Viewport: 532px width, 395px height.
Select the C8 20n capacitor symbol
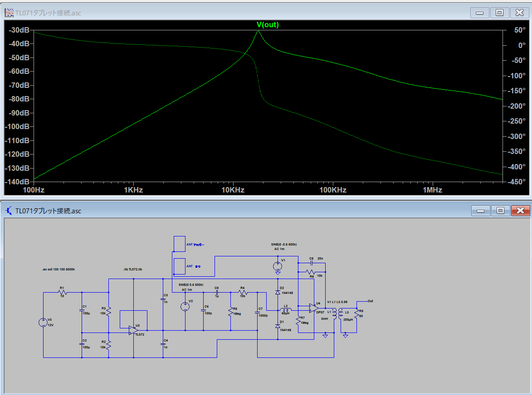(x=312, y=263)
